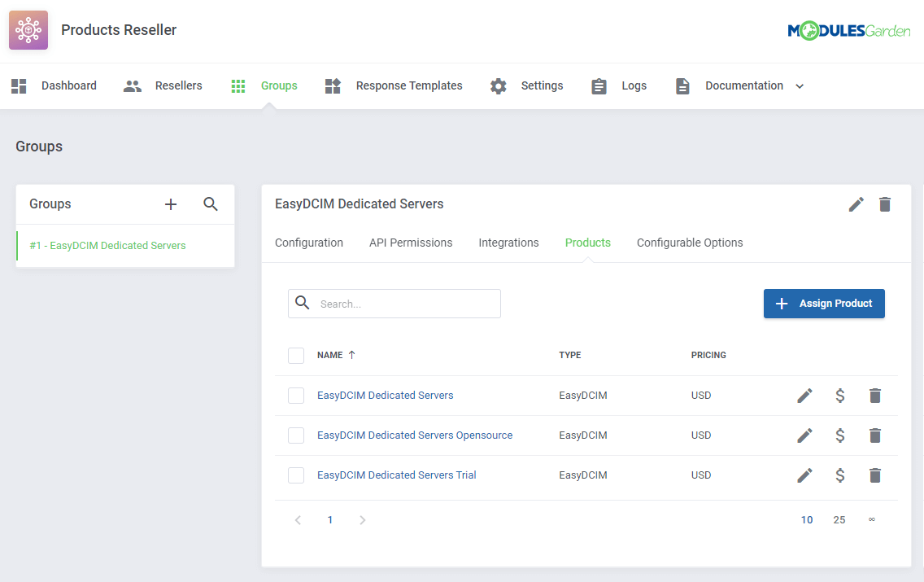Click the Documentation menu label
Screen dimensions: 924x582
click(x=744, y=86)
